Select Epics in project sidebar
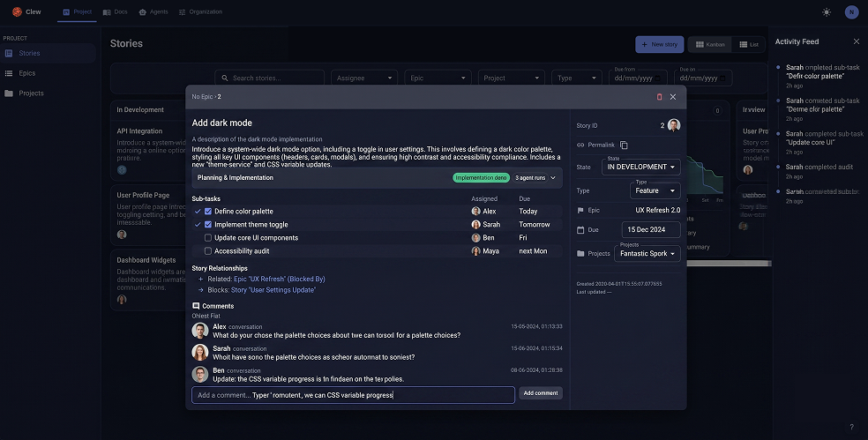This screenshot has height=440, width=868. tap(49, 73)
